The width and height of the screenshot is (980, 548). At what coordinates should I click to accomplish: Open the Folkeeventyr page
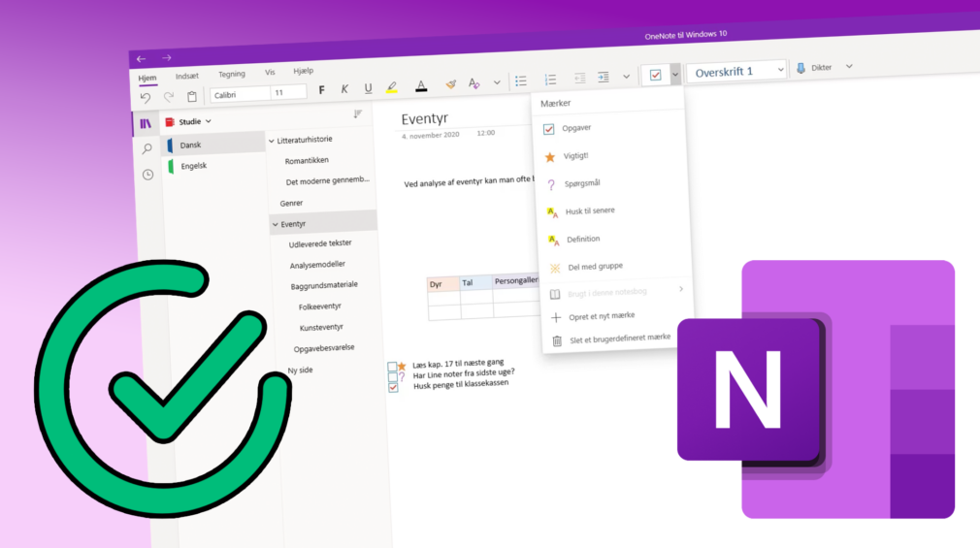(x=320, y=306)
